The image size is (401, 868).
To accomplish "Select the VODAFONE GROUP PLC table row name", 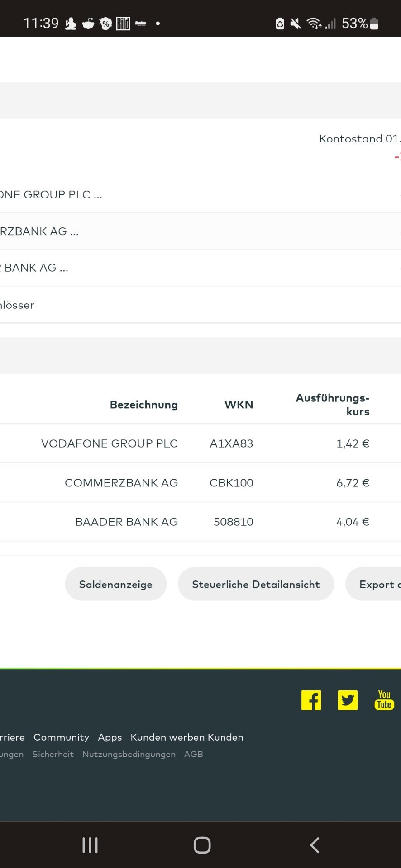I will pos(110,443).
